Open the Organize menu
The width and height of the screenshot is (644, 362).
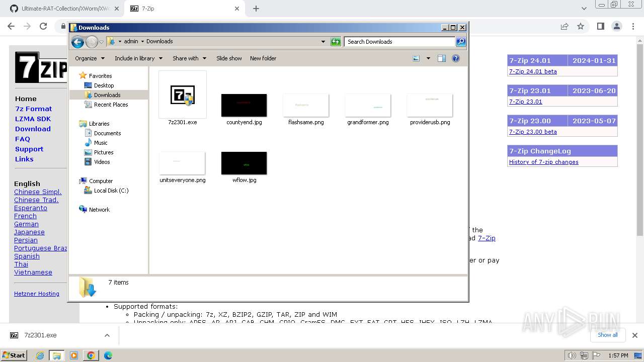pyautogui.click(x=90, y=58)
